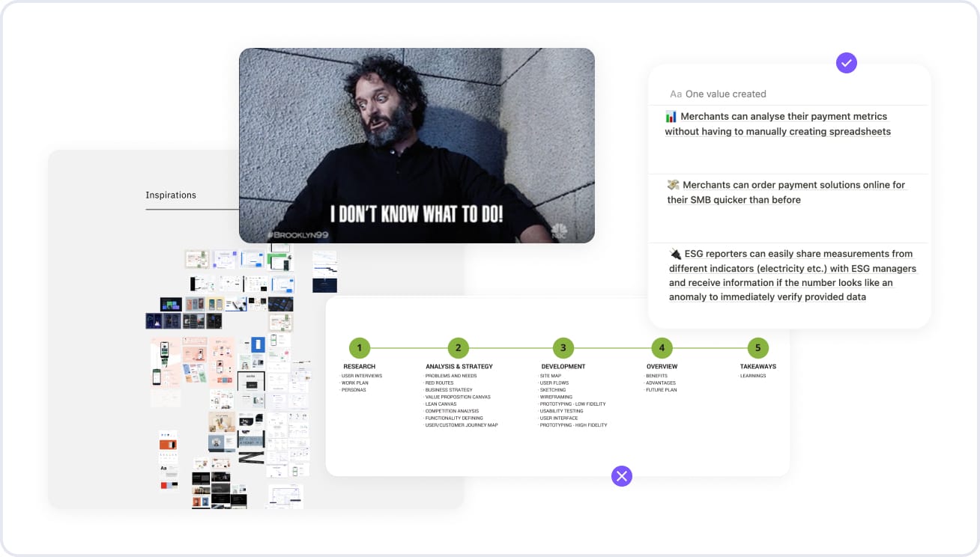Click the "BENEFITS" item
The height and width of the screenshot is (557, 980).
click(x=656, y=376)
